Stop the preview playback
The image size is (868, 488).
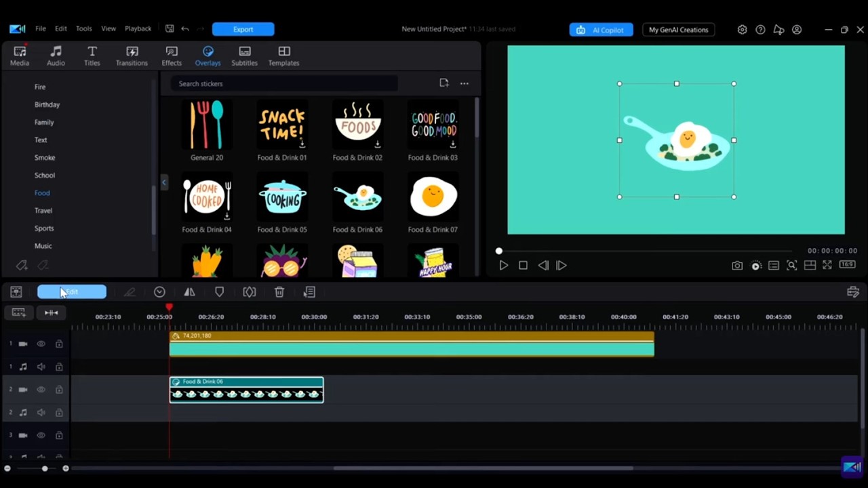pyautogui.click(x=523, y=266)
